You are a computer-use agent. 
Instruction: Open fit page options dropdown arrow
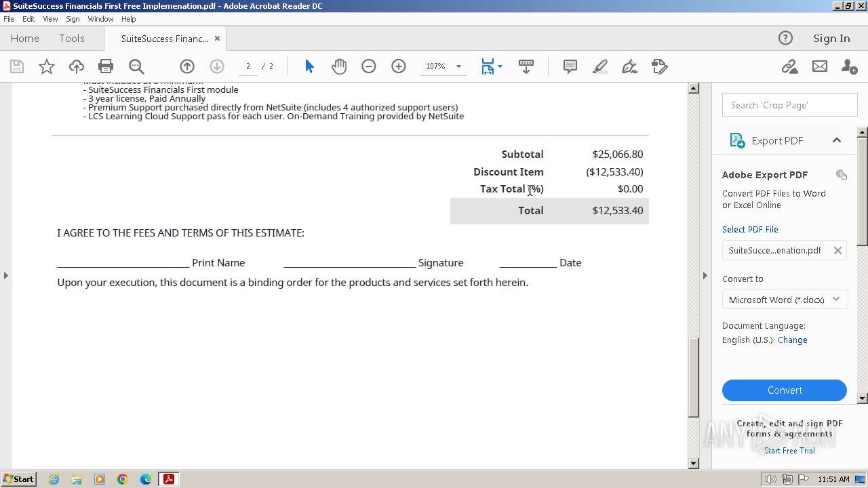point(500,66)
